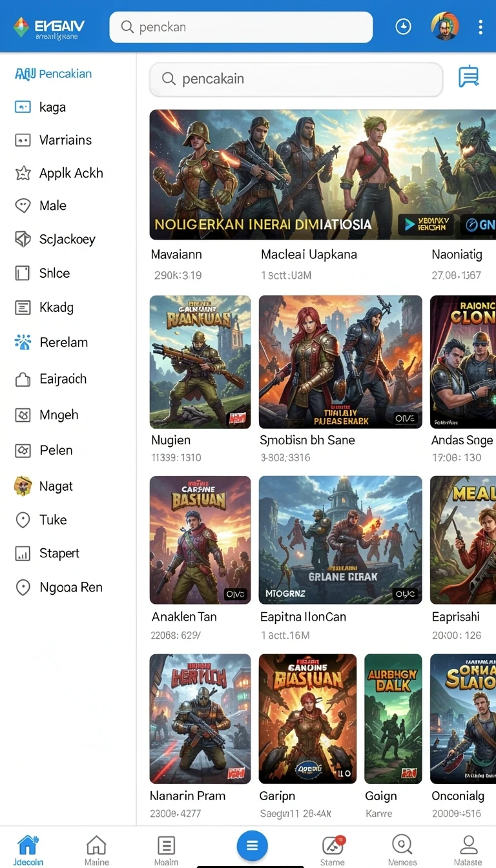Click the 11339:1310 stat under Nugien

[176, 458]
